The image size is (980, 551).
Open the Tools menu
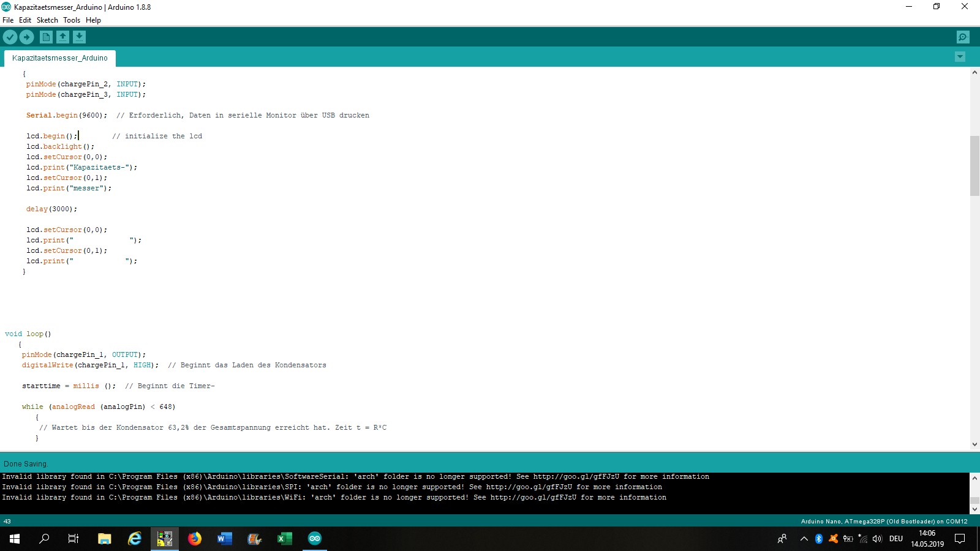(72, 20)
